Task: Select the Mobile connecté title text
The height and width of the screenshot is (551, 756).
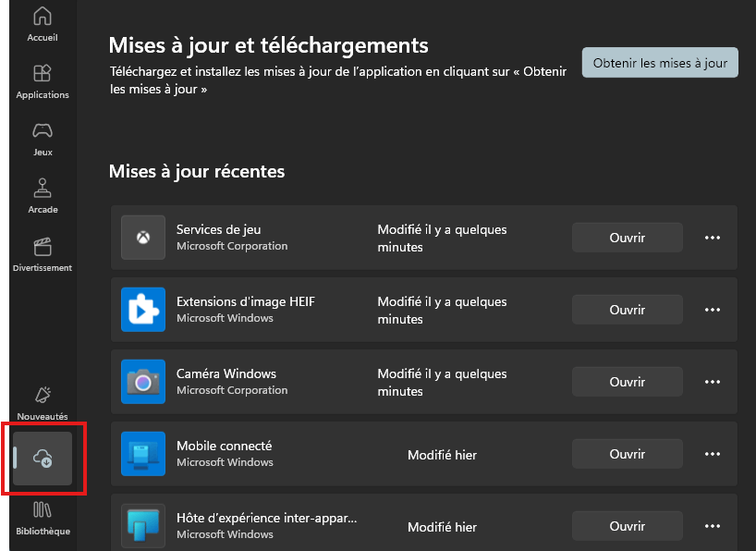Action: tap(225, 446)
